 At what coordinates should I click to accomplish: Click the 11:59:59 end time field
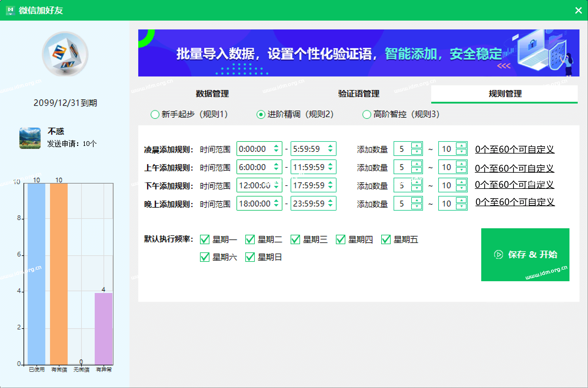313,167
